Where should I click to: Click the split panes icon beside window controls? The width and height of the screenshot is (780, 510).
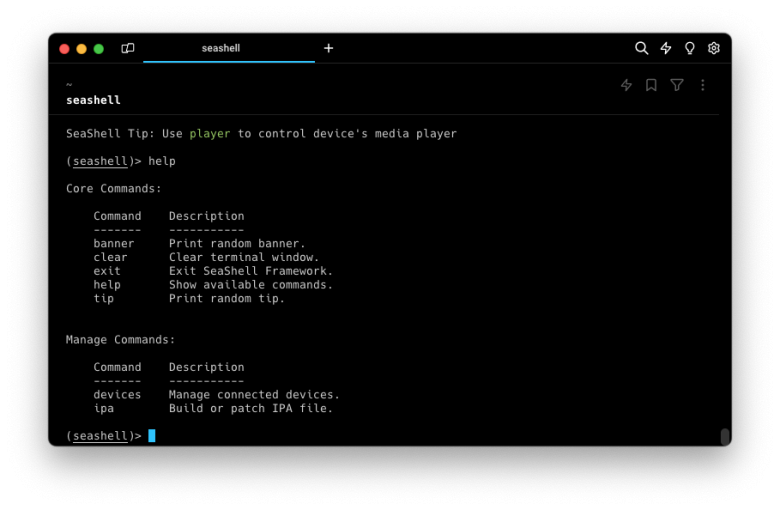(128, 48)
